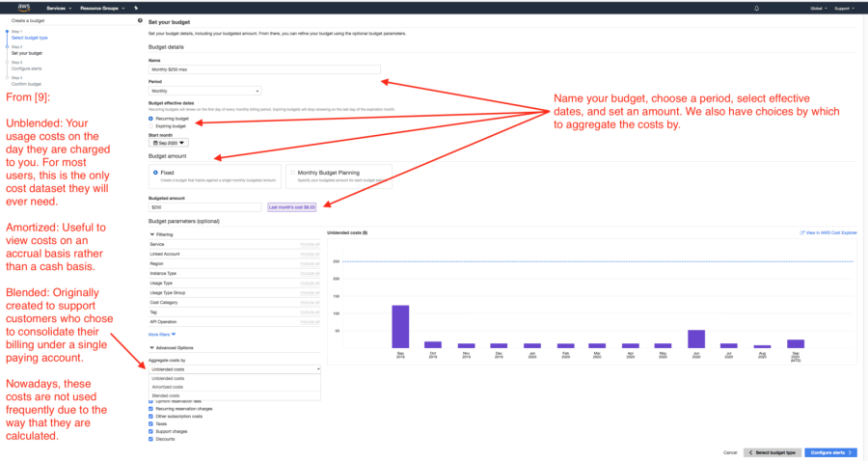Open Include all for Tag filter
Viewport: 868px width, 461px height.
310,312
